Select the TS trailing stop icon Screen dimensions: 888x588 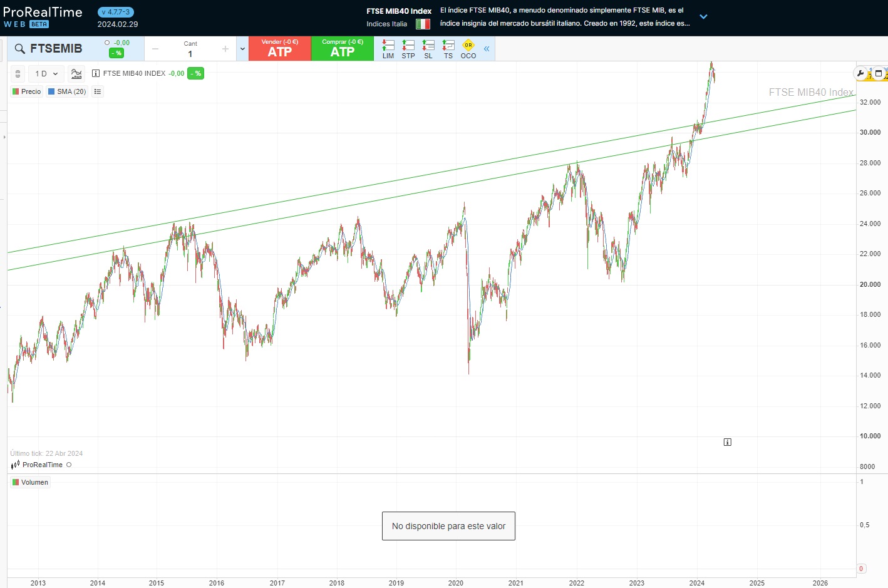pos(448,48)
